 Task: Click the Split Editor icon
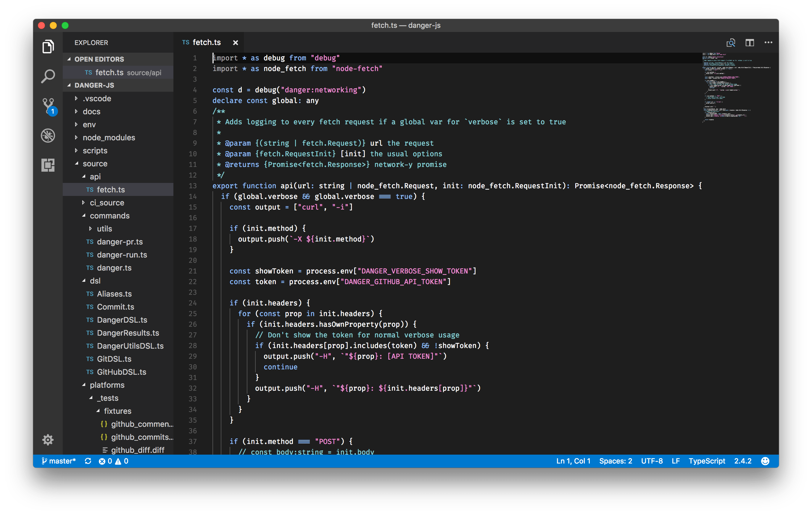(750, 42)
